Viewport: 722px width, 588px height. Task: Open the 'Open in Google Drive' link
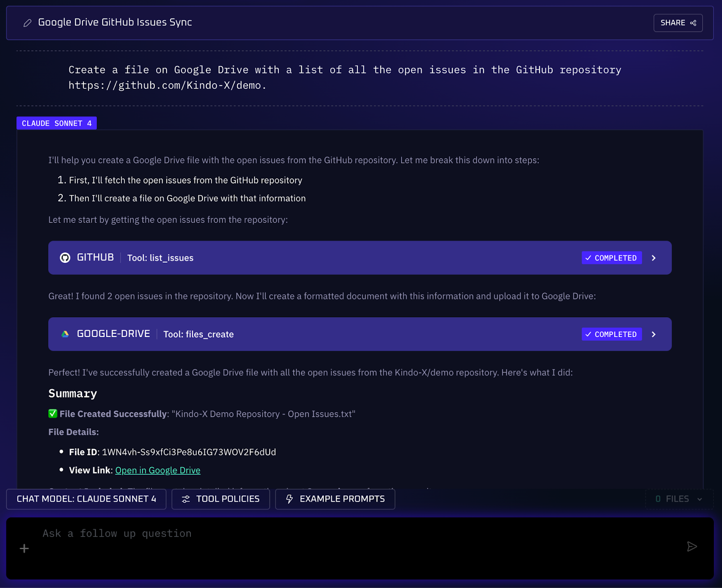coord(157,470)
